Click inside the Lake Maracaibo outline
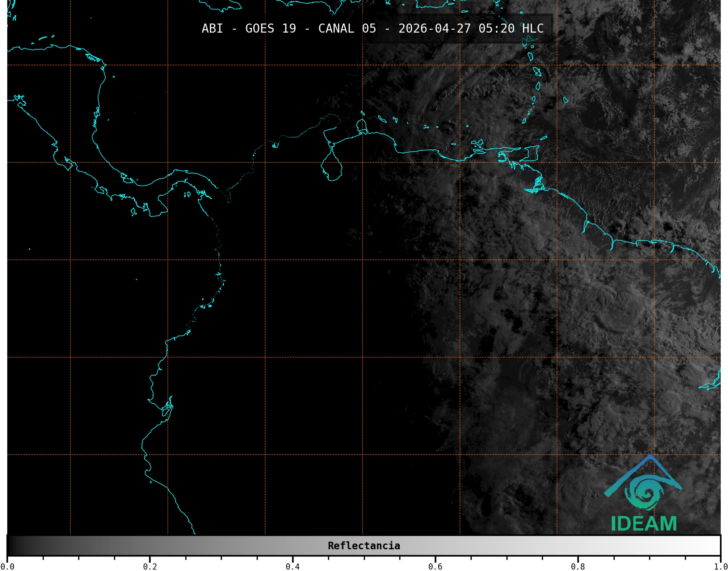Image resolution: width=728 pixels, height=571 pixels. [332, 167]
